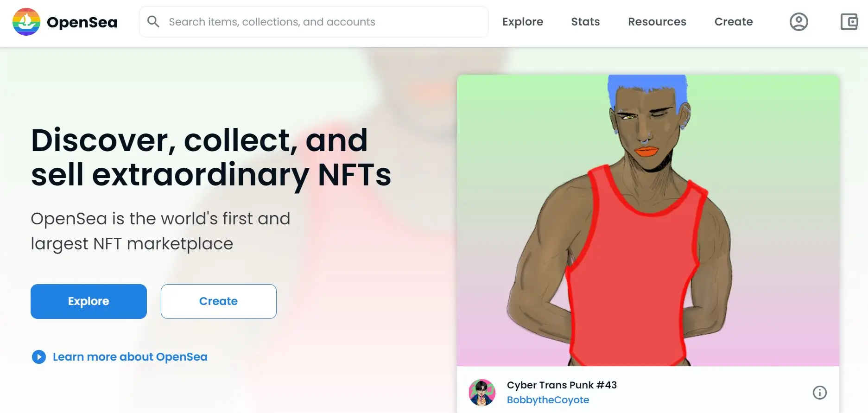Click the info icon on the NFT card

point(819,393)
